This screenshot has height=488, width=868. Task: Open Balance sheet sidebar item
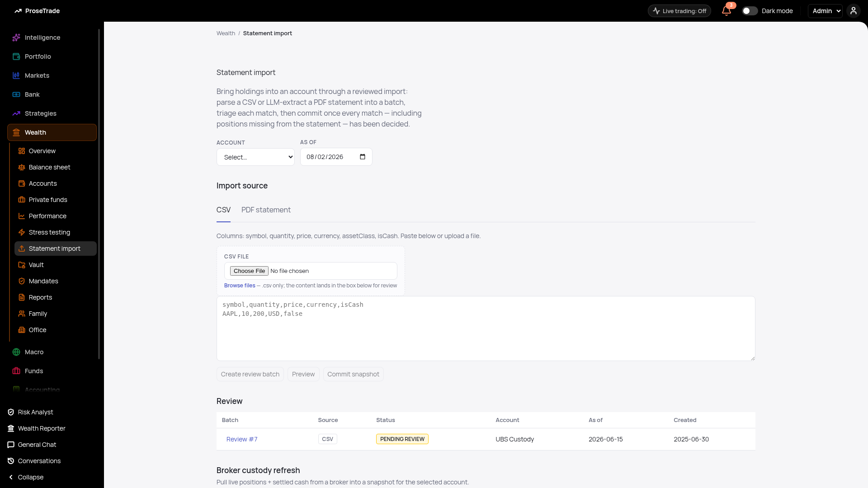click(56, 167)
